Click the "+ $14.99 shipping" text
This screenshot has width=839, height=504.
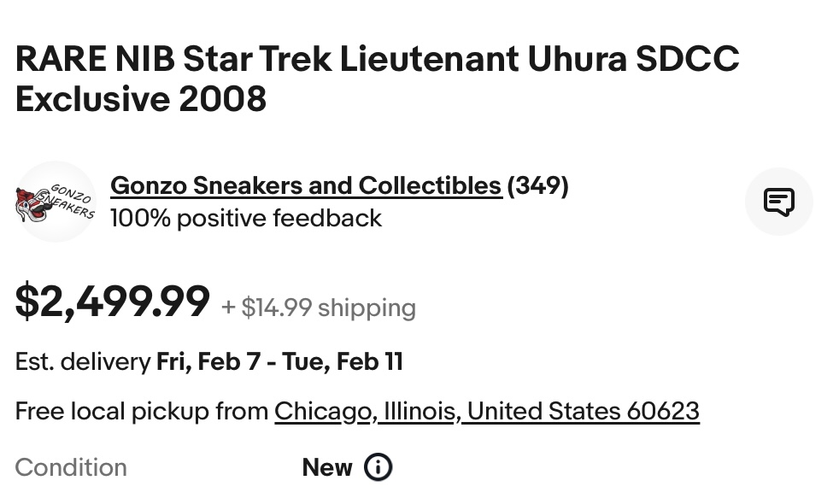pos(319,308)
